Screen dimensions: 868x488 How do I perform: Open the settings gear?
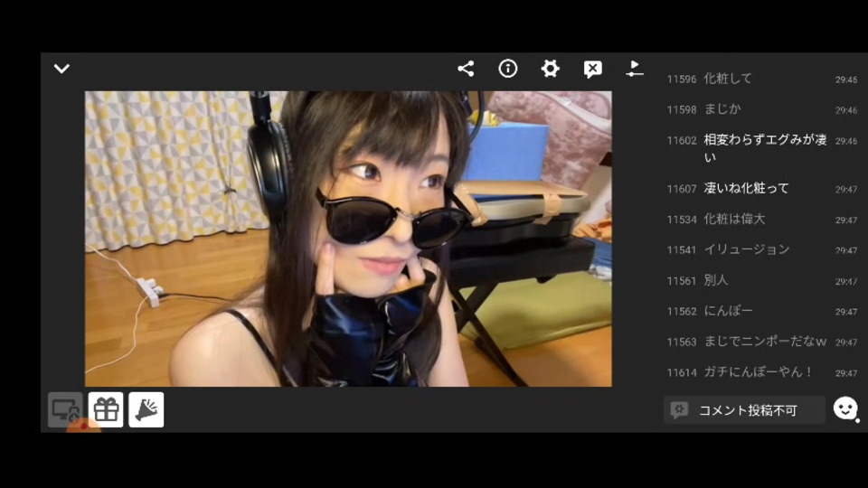click(x=550, y=69)
